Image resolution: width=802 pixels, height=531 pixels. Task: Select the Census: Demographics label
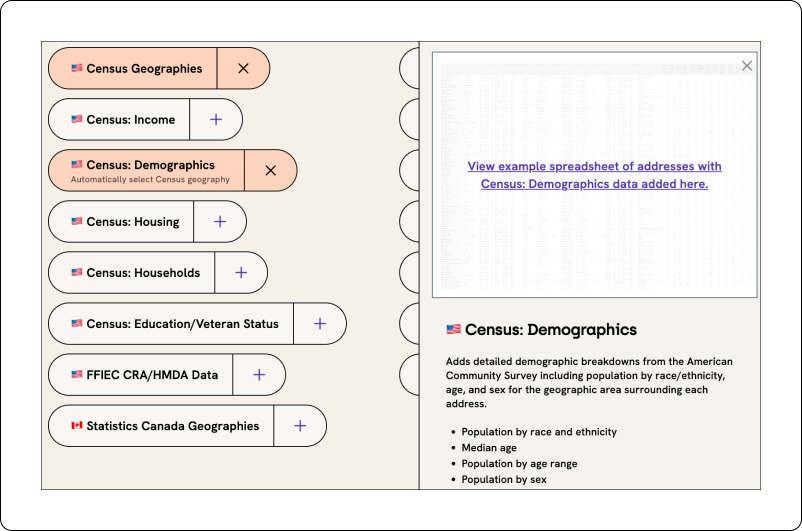point(150,165)
